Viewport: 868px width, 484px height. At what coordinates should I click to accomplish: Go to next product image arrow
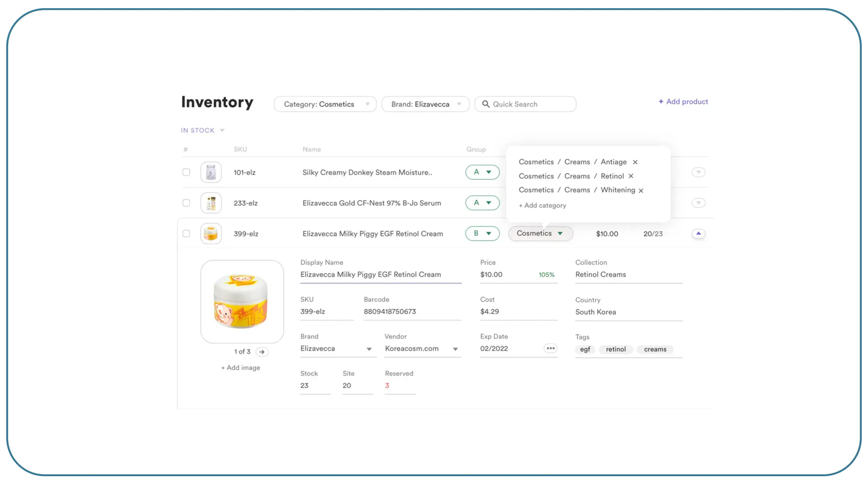pos(262,352)
